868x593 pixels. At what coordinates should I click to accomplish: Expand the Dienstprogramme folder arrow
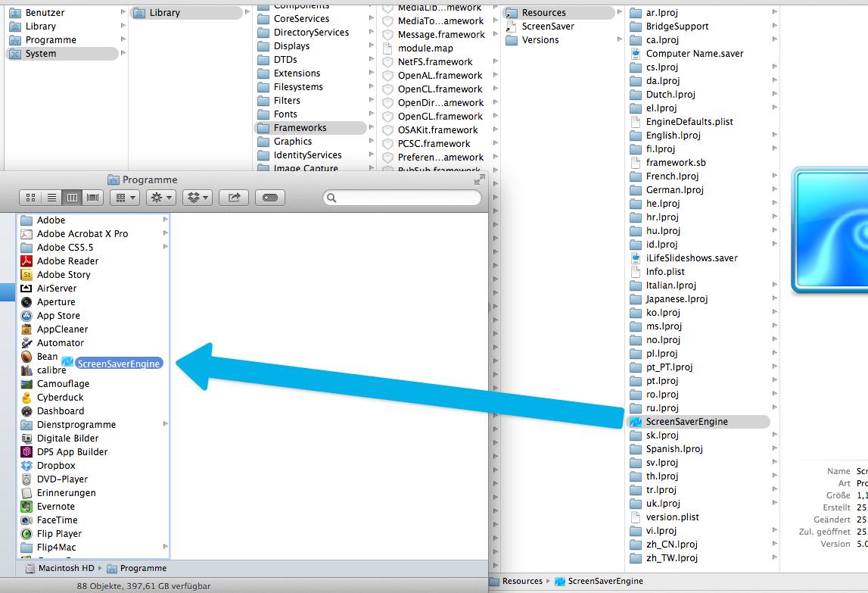coord(165,425)
